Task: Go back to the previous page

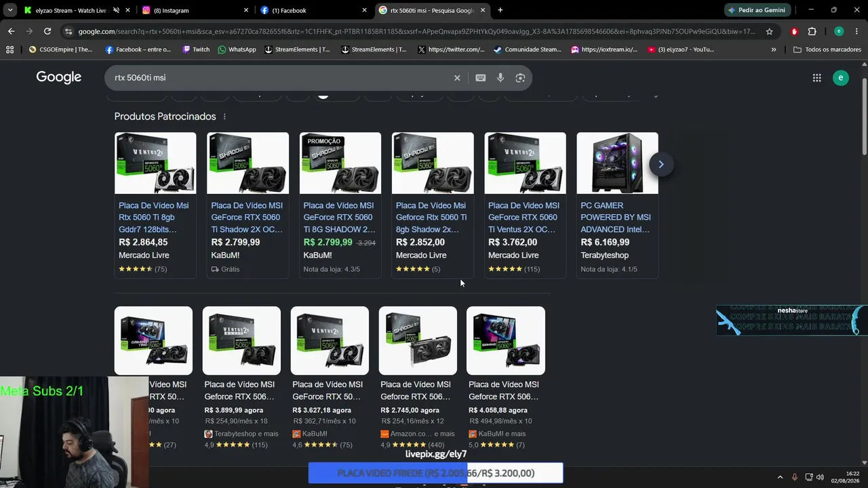Action: coord(12,31)
